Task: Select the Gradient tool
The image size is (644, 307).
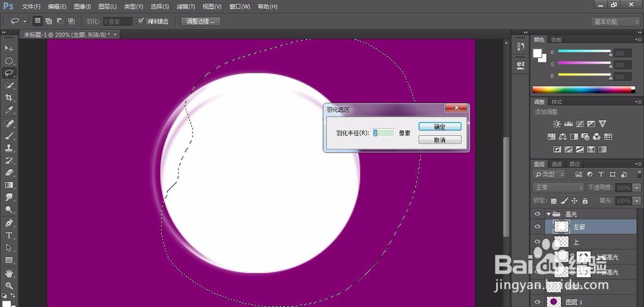Action: pyautogui.click(x=9, y=185)
